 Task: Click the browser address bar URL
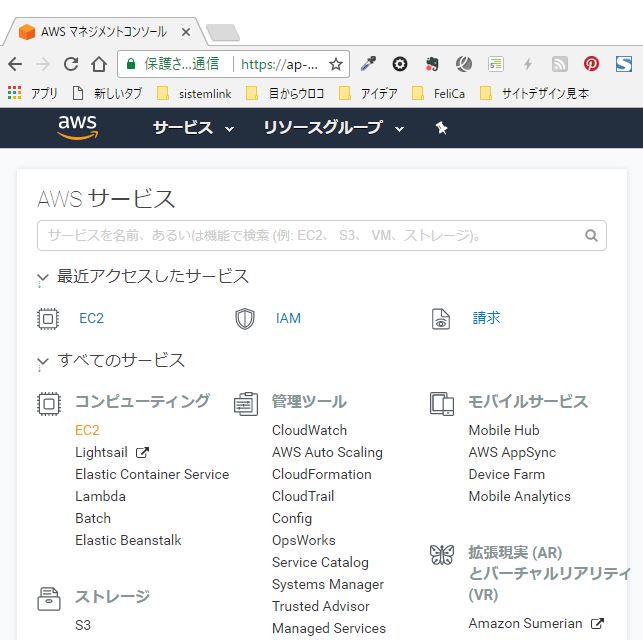pos(279,64)
